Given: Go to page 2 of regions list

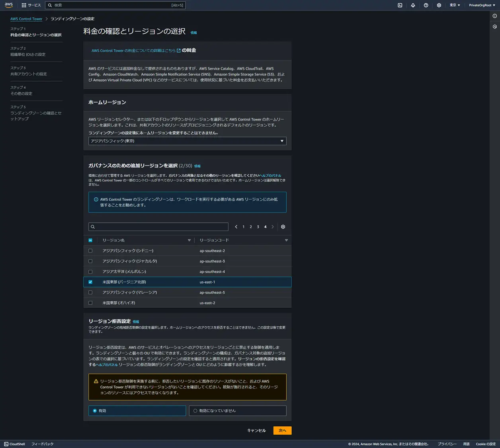Looking at the screenshot, I should click(x=251, y=227).
